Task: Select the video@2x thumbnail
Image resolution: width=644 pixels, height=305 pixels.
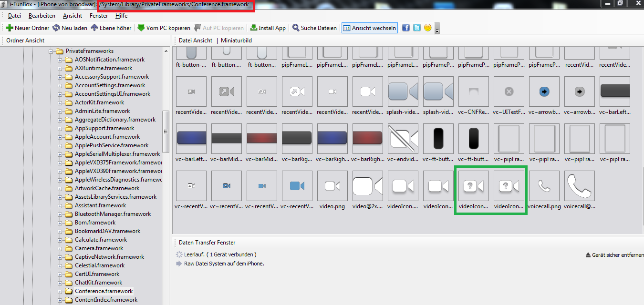Action: pyautogui.click(x=368, y=186)
